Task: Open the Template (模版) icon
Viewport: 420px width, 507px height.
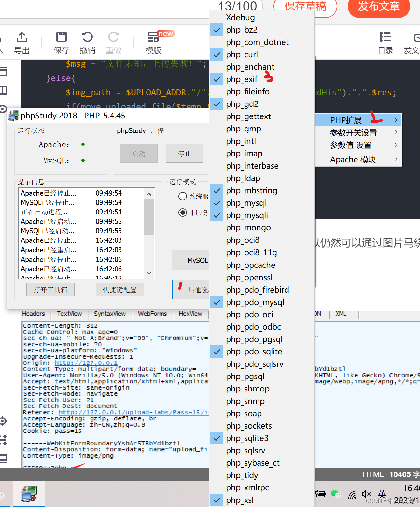Action: pyautogui.click(x=153, y=37)
